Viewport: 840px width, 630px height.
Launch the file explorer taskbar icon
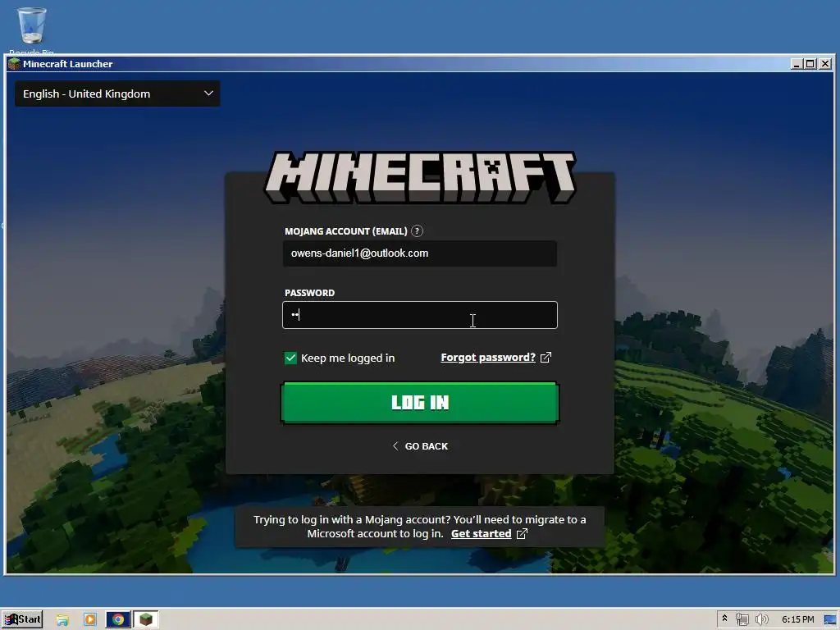point(62,620)
